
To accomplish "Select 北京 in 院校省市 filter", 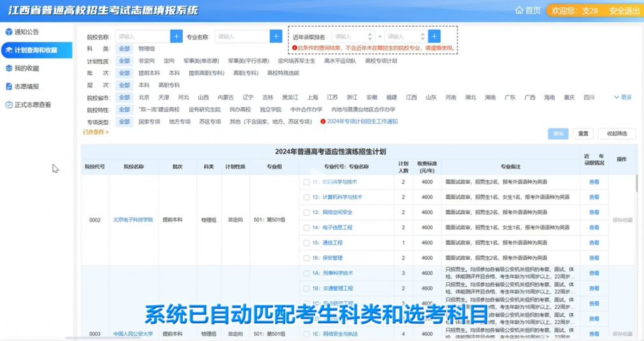I will [x=144, y=98].
